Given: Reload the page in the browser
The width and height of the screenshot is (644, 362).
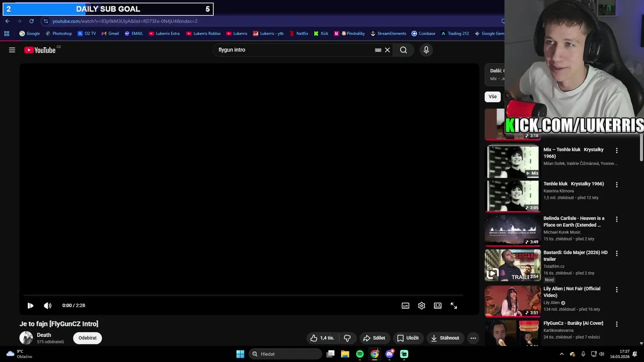Looking at the screenshot, I should [31, 21].
